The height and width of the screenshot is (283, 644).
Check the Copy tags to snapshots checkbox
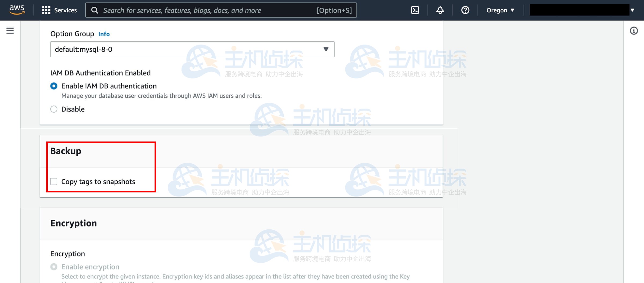click(x=54, y=181)
